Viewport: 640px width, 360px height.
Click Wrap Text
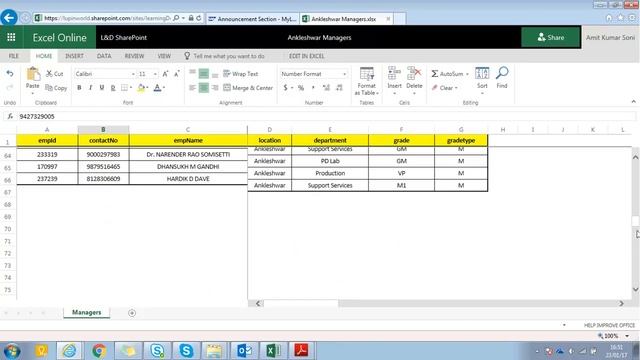(x=241, y=74)
